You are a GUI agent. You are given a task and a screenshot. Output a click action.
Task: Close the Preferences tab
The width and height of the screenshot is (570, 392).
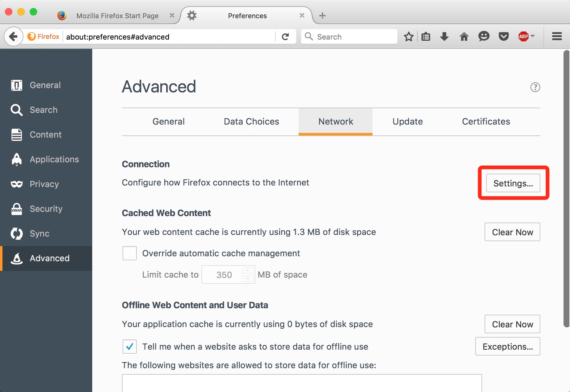[302, 15]
